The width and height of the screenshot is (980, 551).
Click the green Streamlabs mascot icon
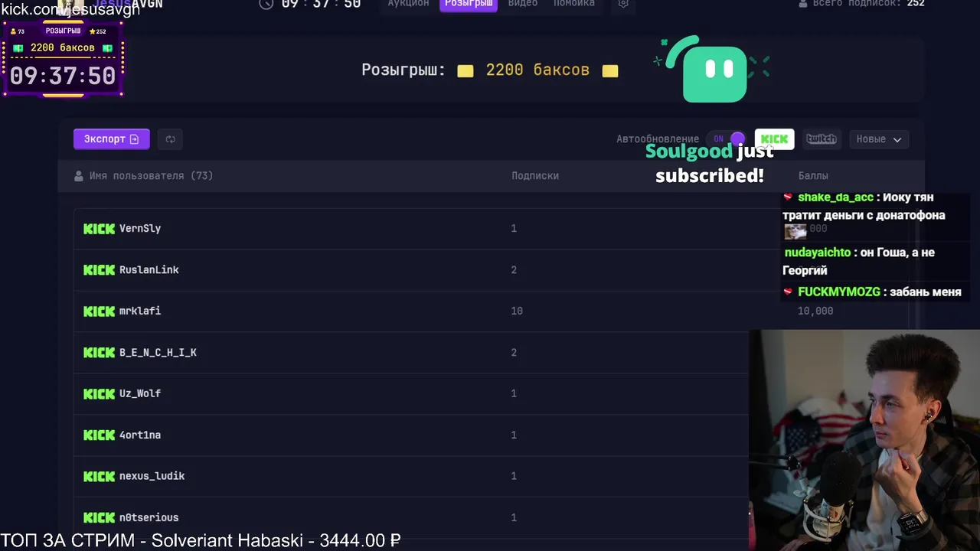(x=713, y=70)
